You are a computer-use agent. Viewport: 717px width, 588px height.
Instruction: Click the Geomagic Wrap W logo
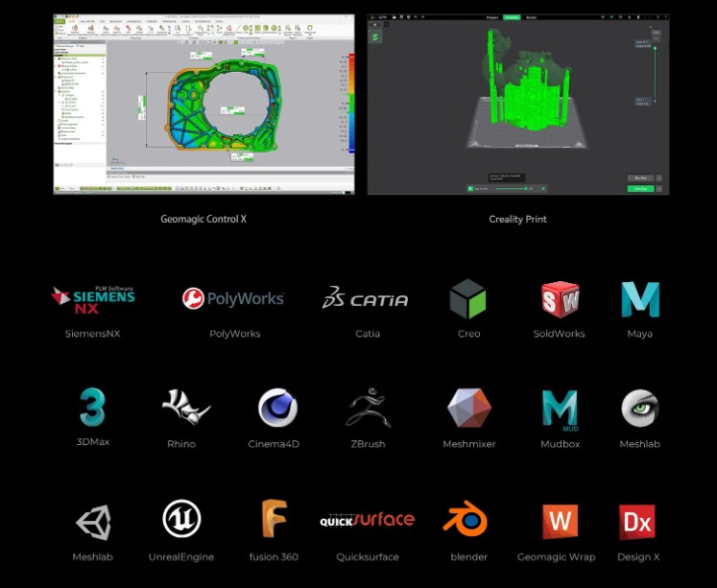561,522
